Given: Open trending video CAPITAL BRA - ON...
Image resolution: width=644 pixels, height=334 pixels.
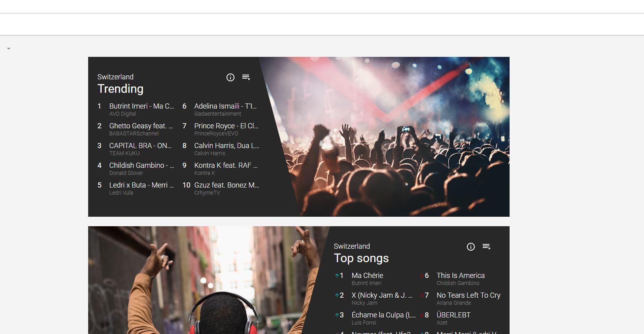Looking at the screenshot, I should pos(140,146).
